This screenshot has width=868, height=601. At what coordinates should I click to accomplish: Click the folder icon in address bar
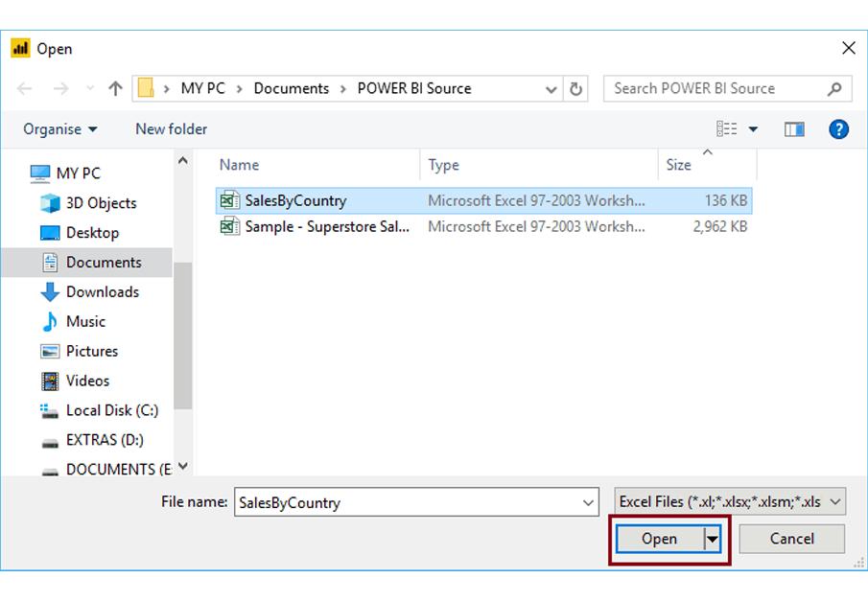[146, 88]
